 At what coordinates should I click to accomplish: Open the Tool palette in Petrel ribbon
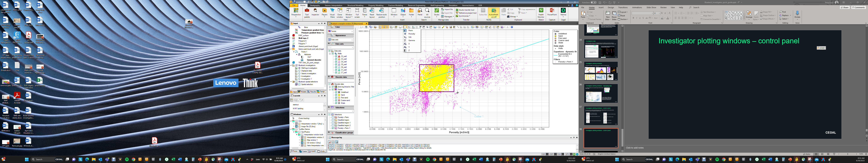coord(307,13)
